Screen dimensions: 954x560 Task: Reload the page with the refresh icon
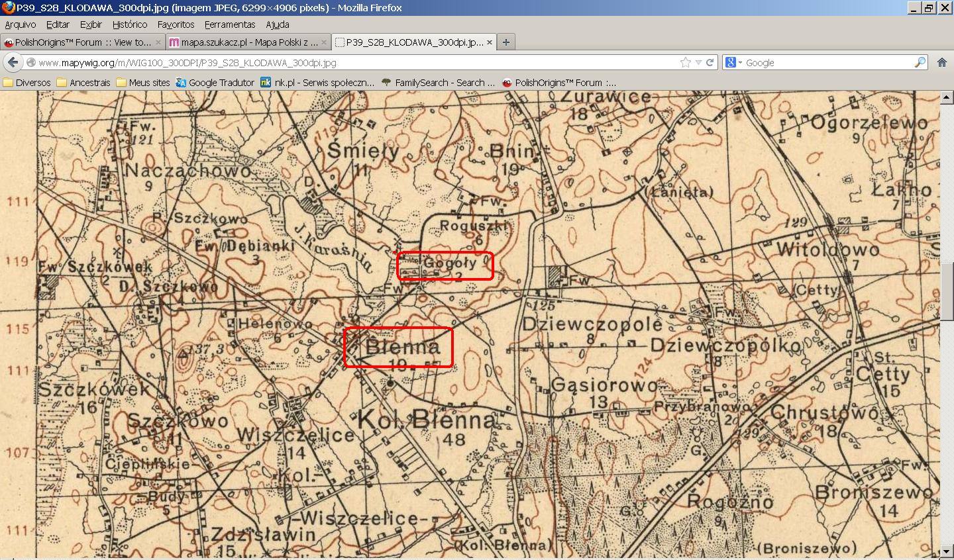pos(710,62)
